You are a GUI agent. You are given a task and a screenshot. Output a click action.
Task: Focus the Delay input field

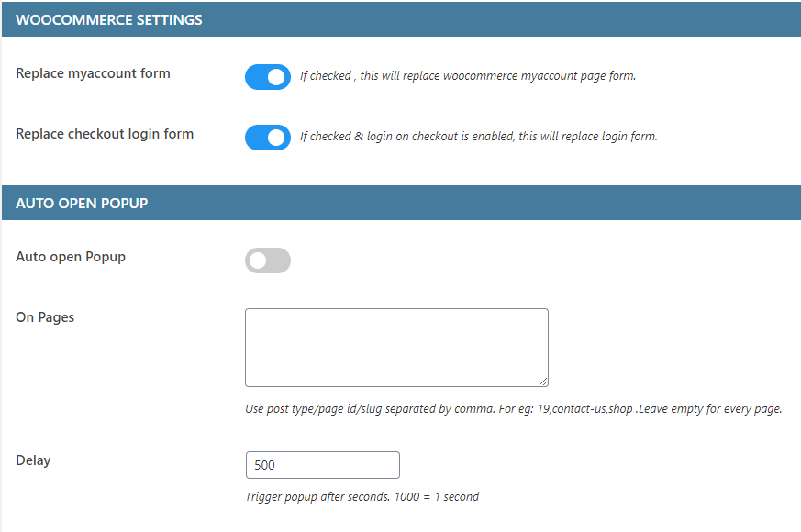tap(322, 465)
